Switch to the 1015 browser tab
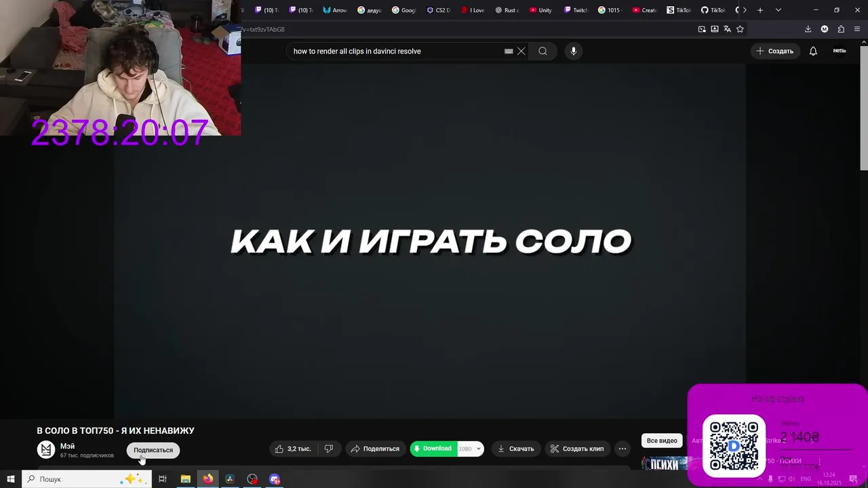 click(610, 10)
